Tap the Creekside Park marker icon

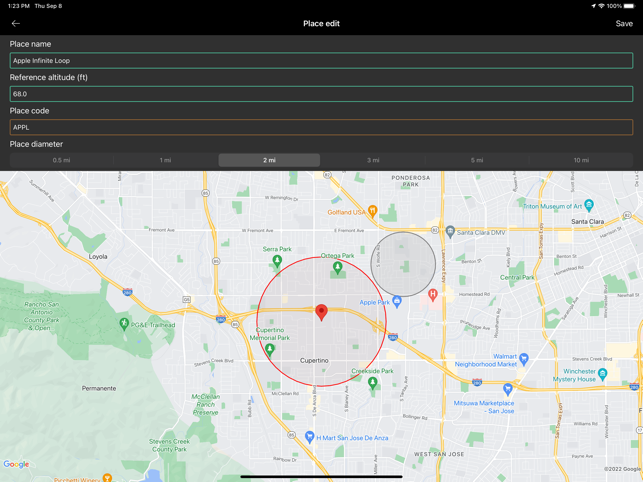(372, 383)
